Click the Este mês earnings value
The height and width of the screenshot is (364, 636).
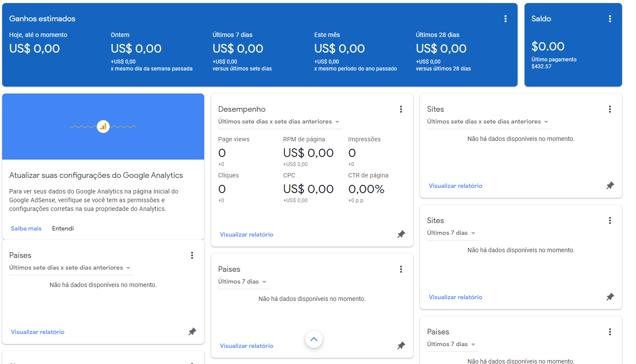[340, 49]
